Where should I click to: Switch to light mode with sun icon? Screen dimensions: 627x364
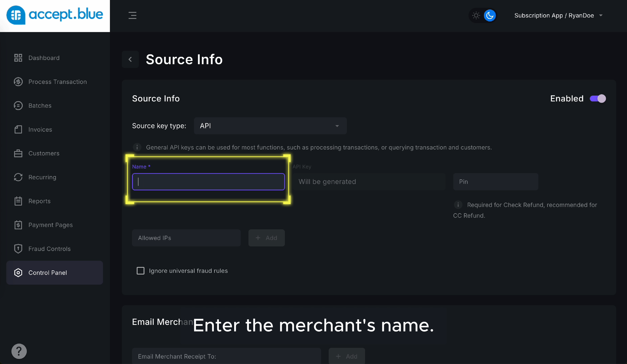coord(476,15)
